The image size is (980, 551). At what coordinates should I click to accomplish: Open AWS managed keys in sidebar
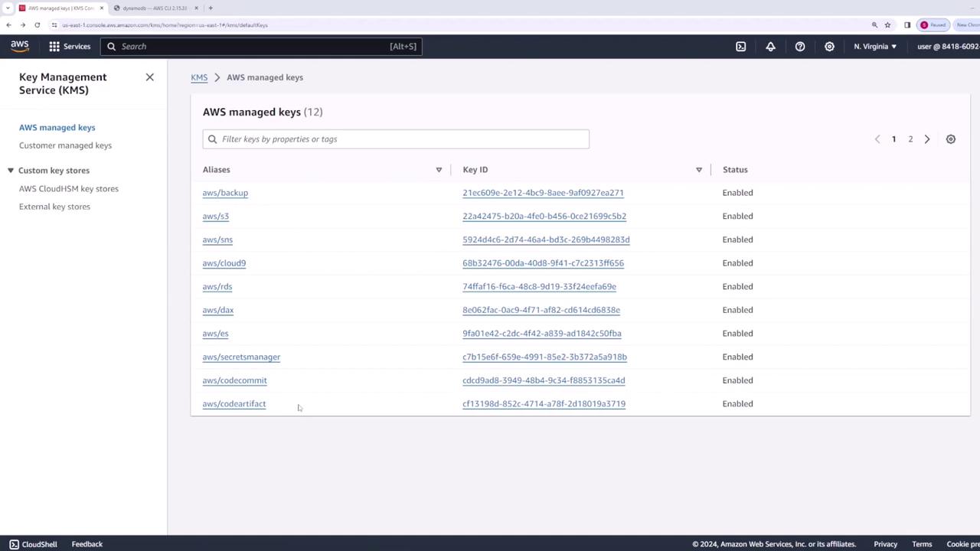[57, 128]
